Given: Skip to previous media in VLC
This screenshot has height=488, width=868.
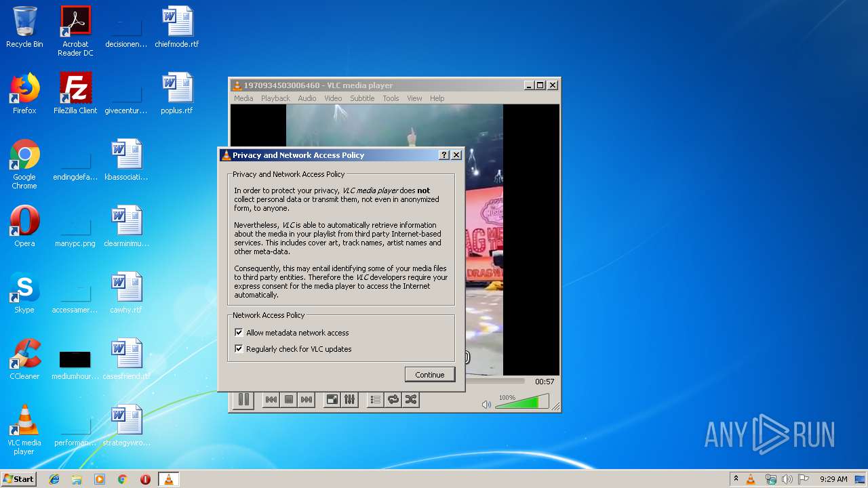Looking at the screenshot, I should coord(271,400).
